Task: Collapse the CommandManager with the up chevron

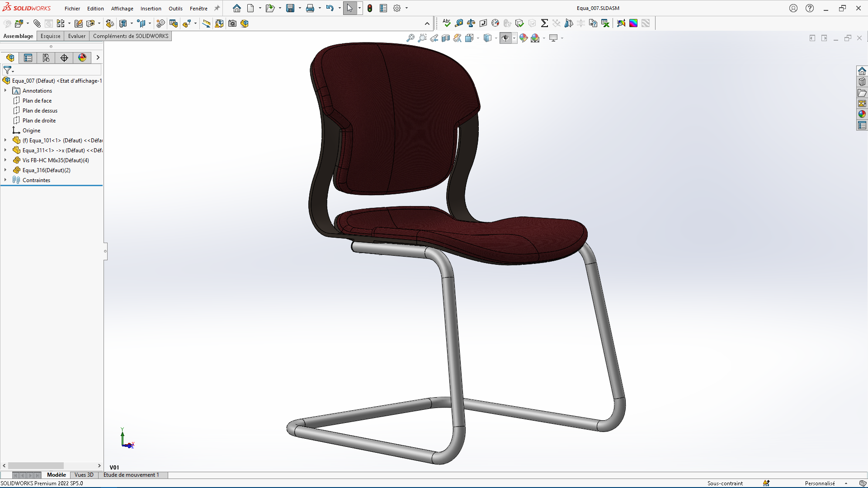Action: coord(427,23)
